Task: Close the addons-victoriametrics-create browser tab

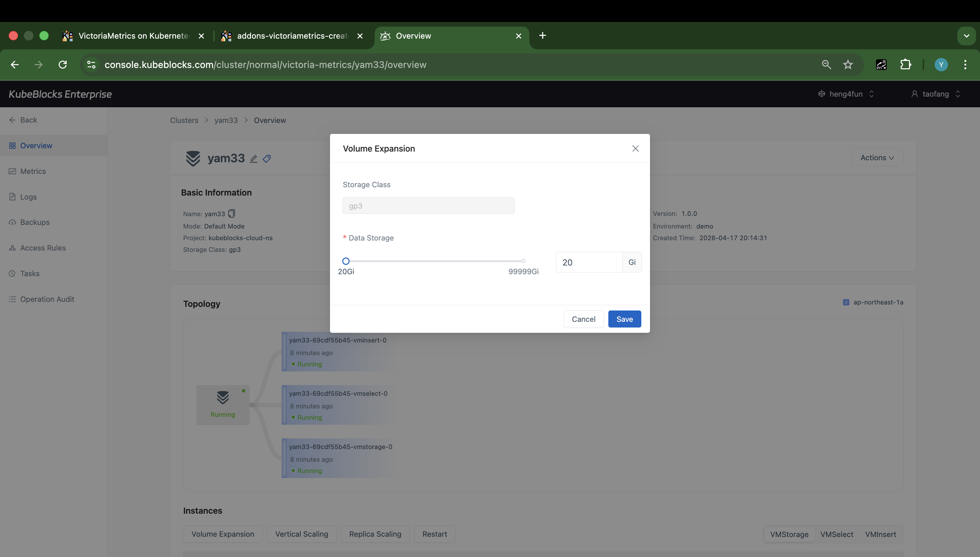Action: click(360, 36)
